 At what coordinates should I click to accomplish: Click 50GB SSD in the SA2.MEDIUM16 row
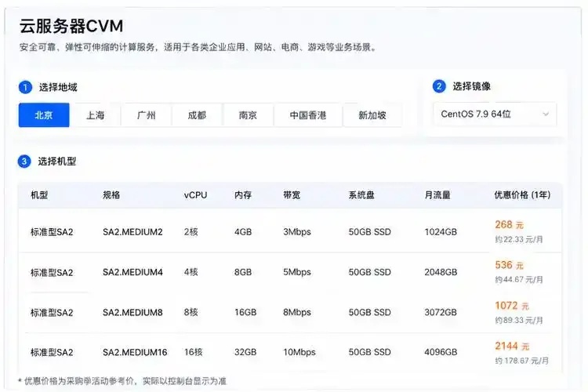(370, 352)
